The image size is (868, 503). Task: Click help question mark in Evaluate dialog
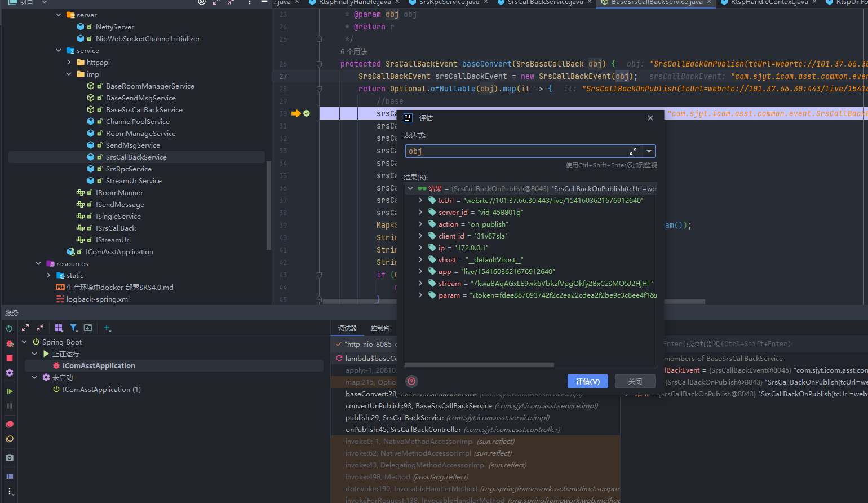412,381
